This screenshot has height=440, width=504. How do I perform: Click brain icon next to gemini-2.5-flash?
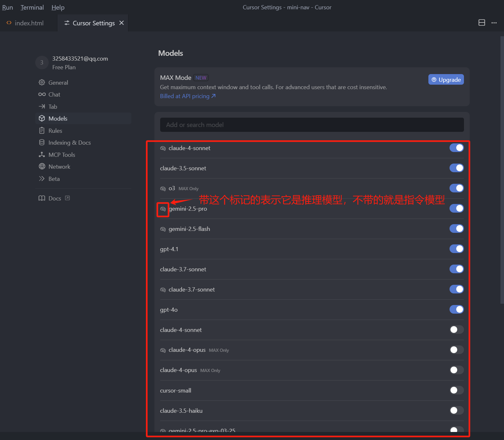[x=163, y=229]
